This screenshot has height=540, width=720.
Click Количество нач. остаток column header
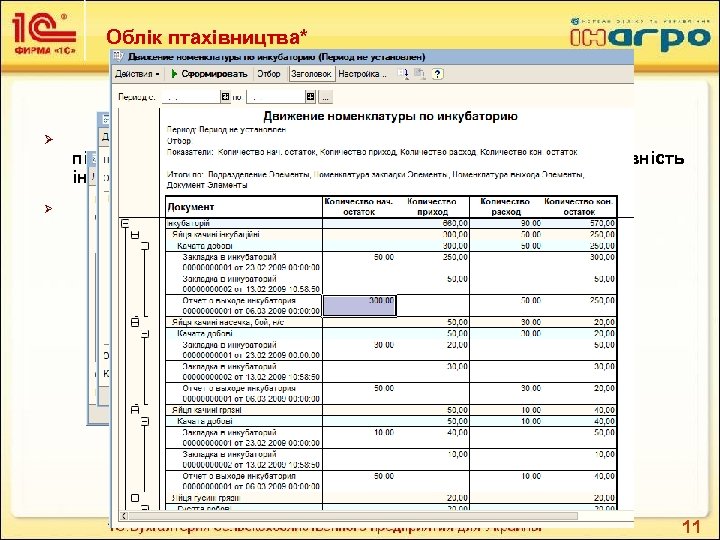tap(359, 207)
